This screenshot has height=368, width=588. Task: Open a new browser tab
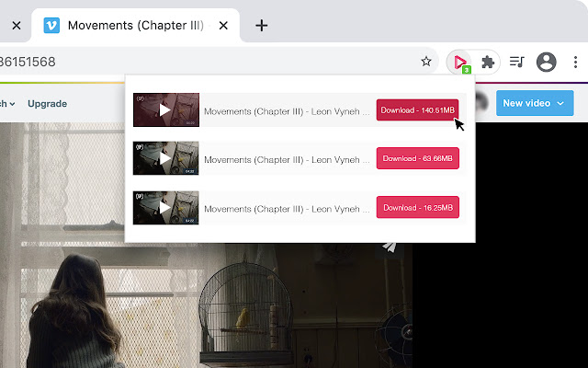pos(261,26)
